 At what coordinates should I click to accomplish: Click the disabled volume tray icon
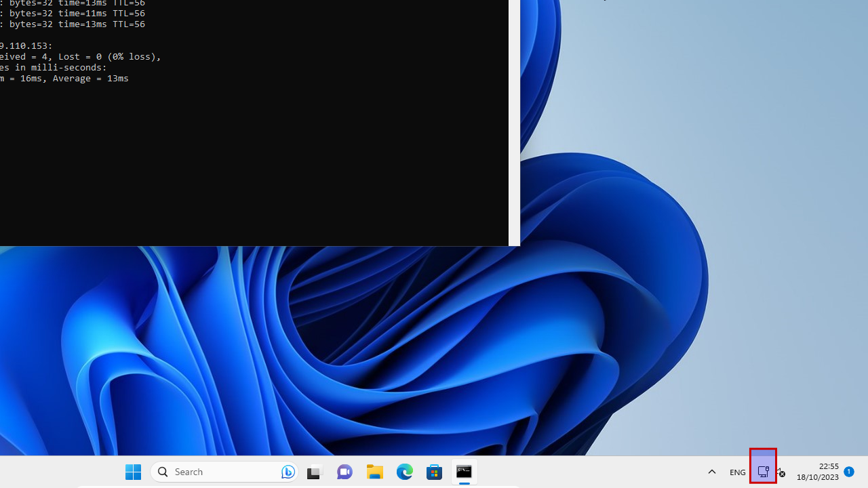coord(781,472)
